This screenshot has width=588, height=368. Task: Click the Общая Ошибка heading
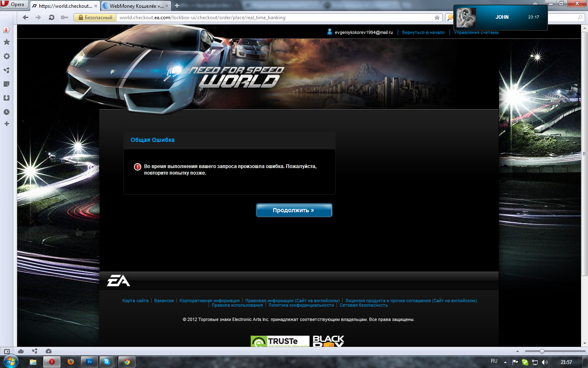[x=153, y=140]
